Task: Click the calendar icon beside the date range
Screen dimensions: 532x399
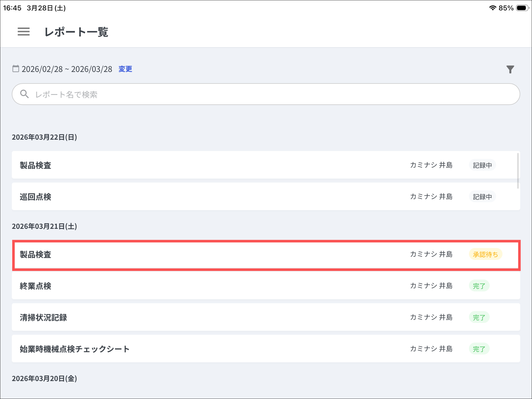Action: coord(16,69)
